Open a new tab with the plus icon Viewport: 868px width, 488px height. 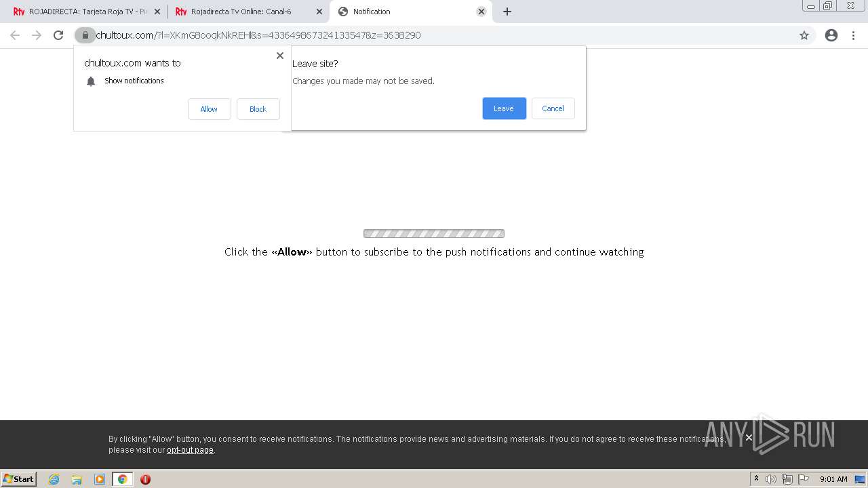pos(507,12)
